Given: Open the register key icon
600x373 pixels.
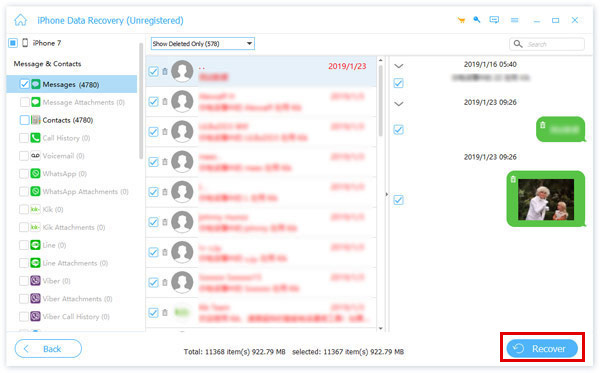Looking at the screenshot, I should (477, 20).
